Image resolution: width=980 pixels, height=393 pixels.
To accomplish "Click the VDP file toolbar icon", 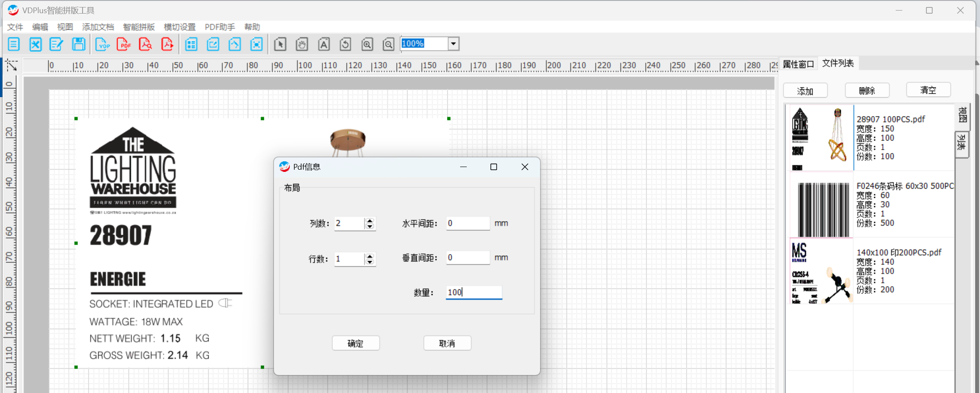I will 103,44.
